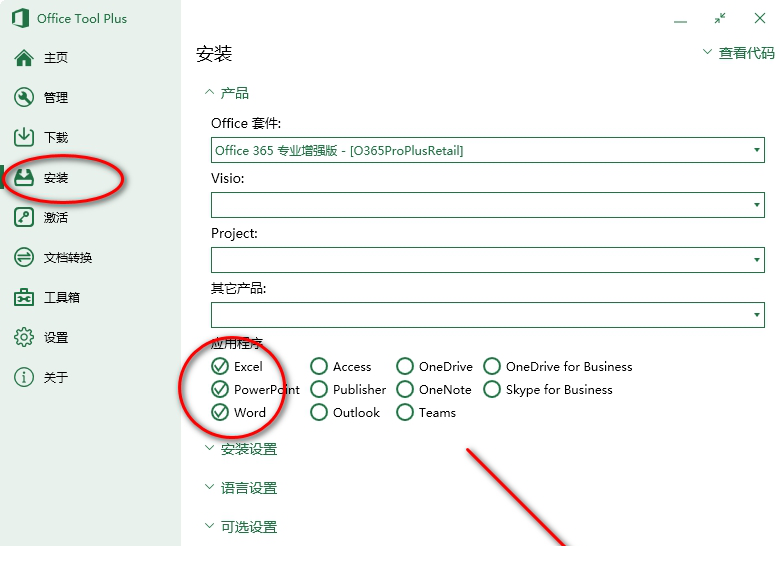Image resolution: width=780 pixels, height=567 pixels.
Task: Enable the Access application
Action: click(x=319, y=367)
